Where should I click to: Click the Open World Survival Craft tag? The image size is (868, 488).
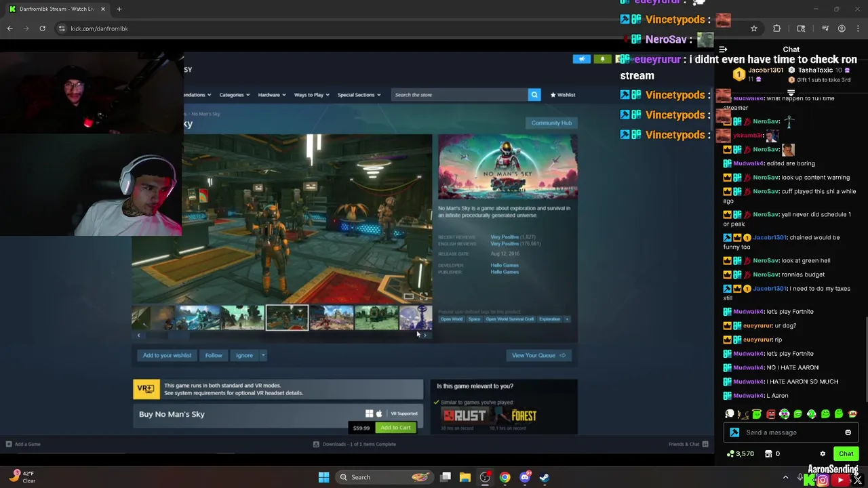coord(509,319)
